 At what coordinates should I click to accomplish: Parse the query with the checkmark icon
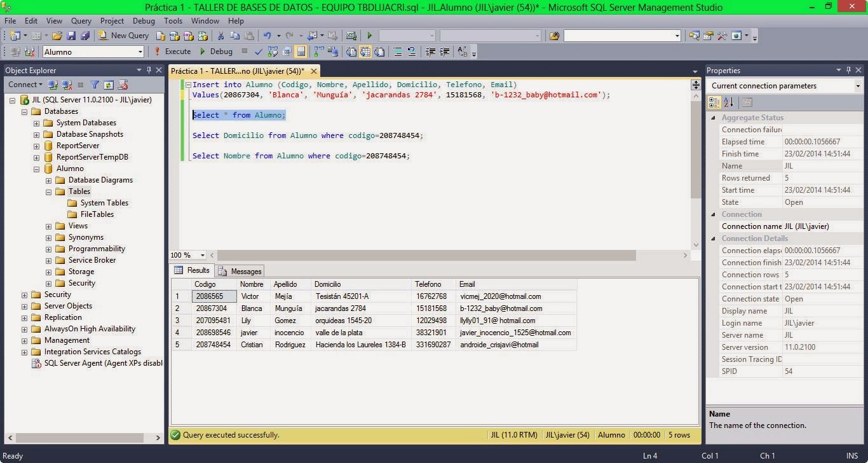pyautogui.click(x=259, y=51)
